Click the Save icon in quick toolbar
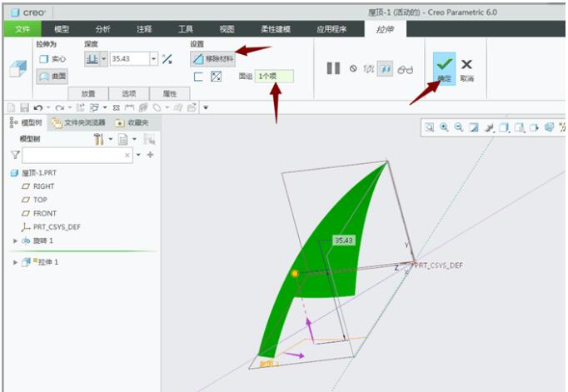 click(x=24, y=107)
